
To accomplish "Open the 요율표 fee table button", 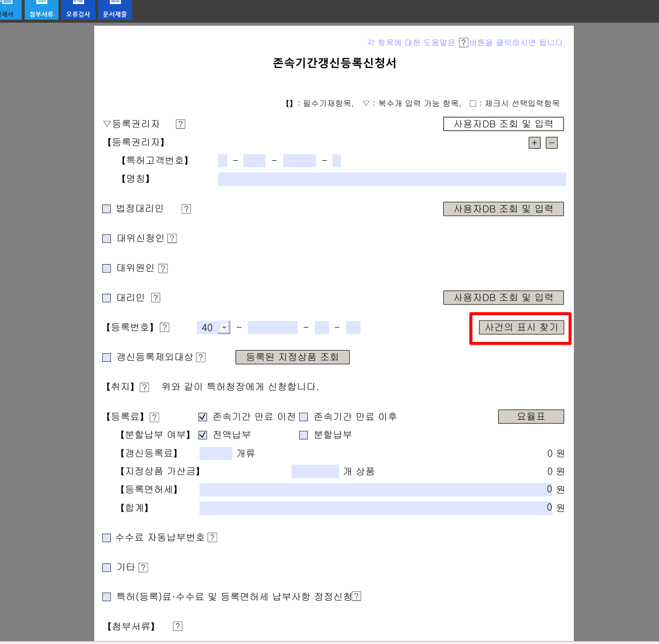I will (x=531, y=417).
